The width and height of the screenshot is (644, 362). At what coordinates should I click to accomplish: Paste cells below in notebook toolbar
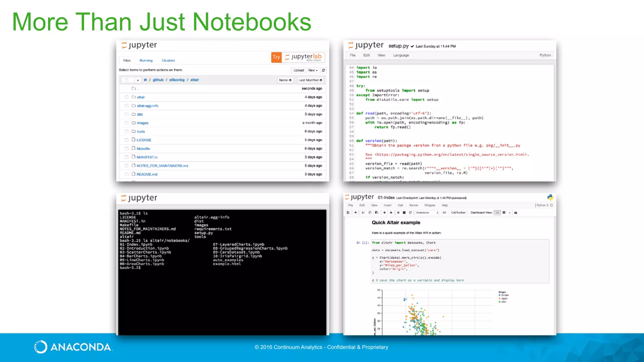376,213
